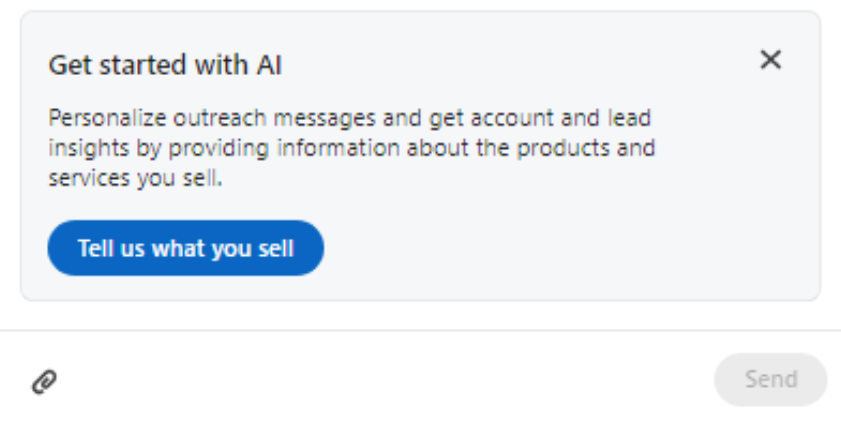The image size is (841, 433).
Task: Click the divider line above compose bar
Action: pos(420,331)
